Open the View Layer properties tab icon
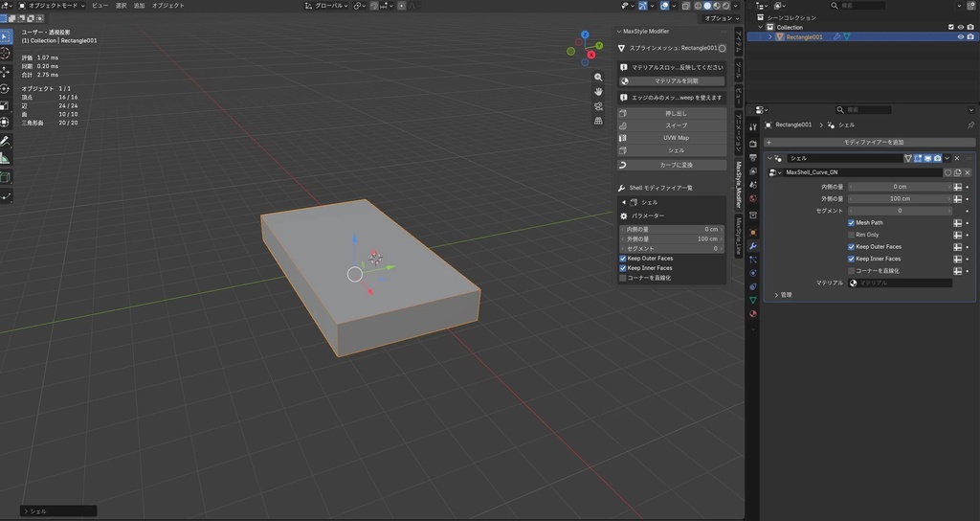This screenshot has height=521, width=980. pos(753,171)
